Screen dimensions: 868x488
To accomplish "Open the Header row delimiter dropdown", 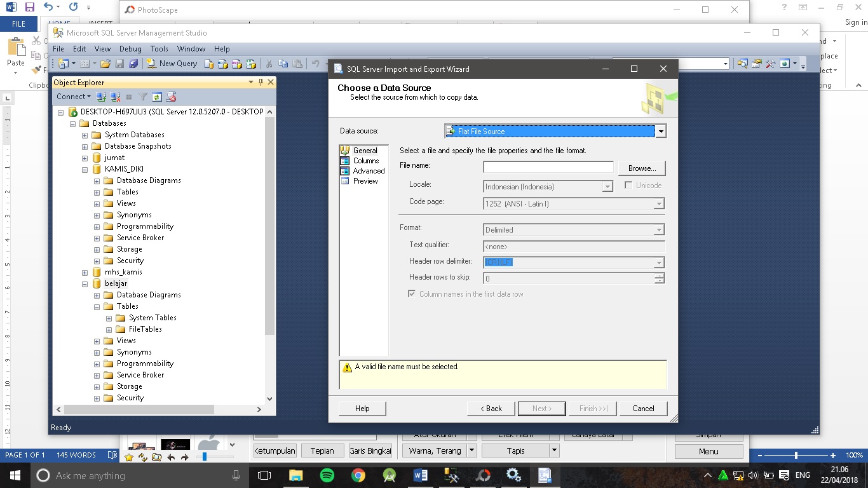I will point(659,262).
